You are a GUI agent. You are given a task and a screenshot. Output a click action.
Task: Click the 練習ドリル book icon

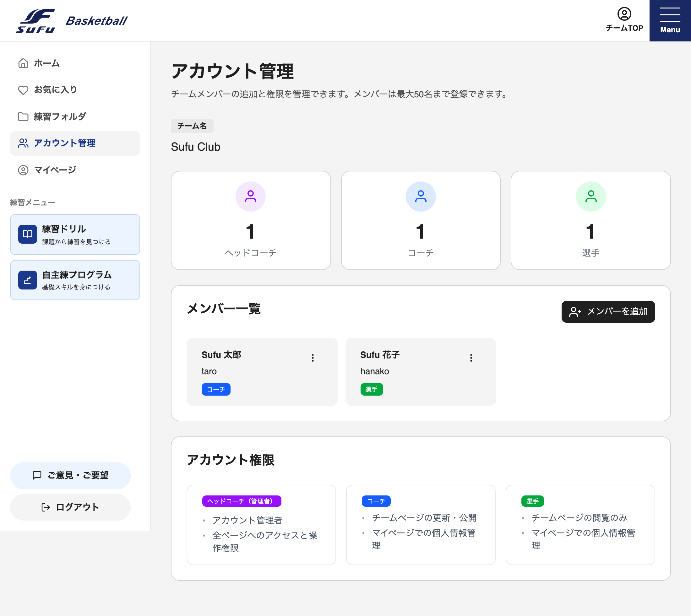point(28,234)
